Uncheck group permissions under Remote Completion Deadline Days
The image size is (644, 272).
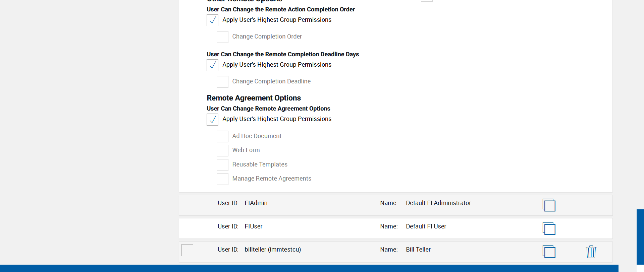pyautogui.click(x=212, y=65)
